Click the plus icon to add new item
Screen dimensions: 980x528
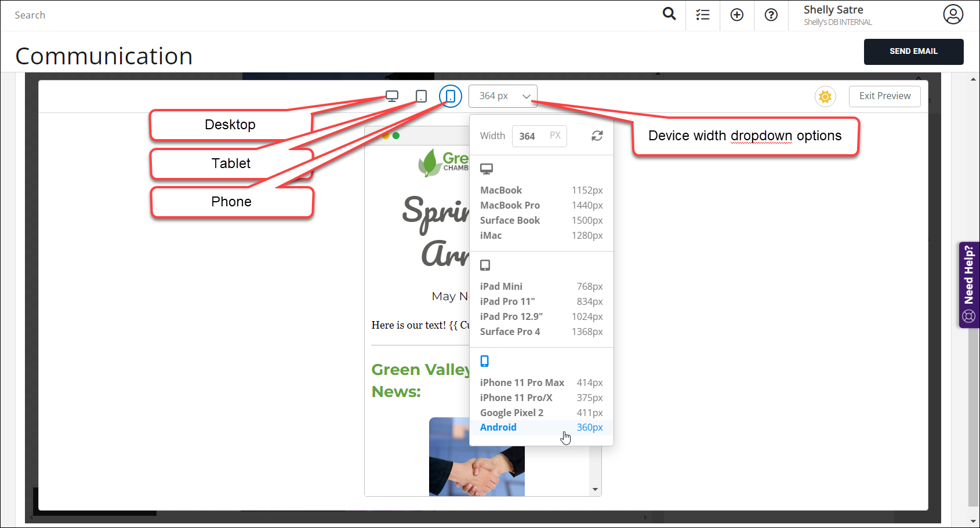(x=736, y=13)
